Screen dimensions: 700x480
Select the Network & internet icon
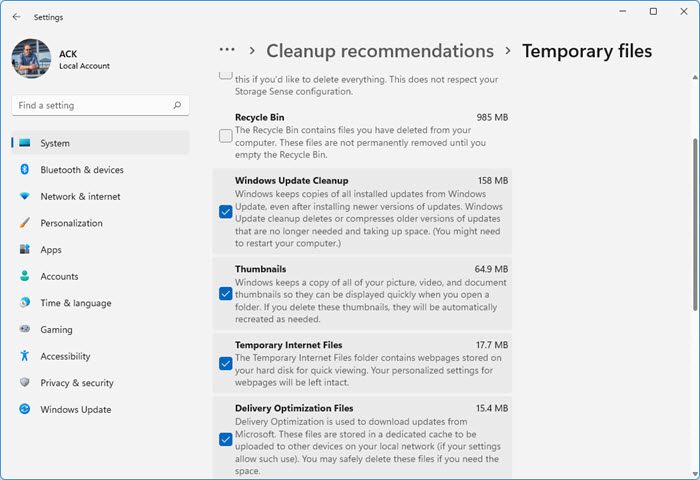point(25,196)
